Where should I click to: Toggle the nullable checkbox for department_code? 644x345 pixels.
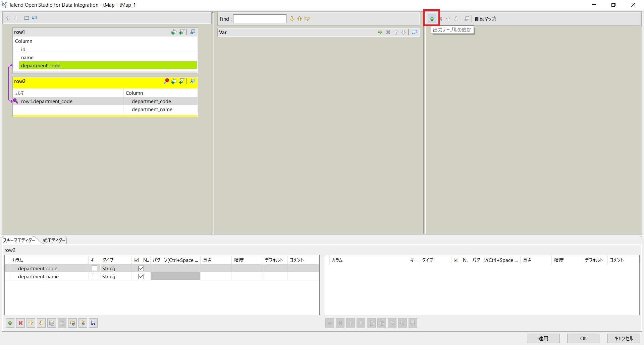141,268
